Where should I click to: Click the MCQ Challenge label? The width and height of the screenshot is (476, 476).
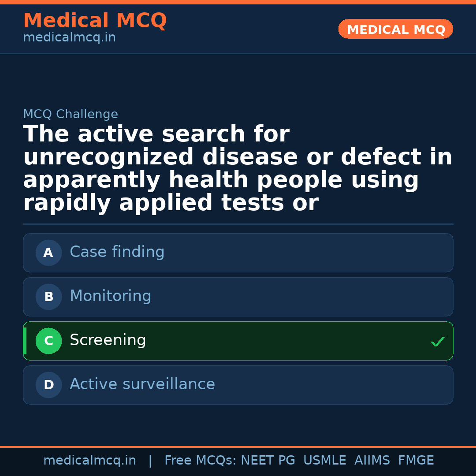point(71,115)
